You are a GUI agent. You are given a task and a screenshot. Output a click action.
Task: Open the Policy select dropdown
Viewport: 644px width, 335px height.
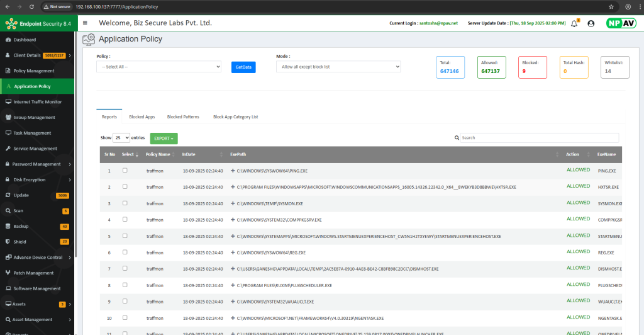tap(158, 67)
